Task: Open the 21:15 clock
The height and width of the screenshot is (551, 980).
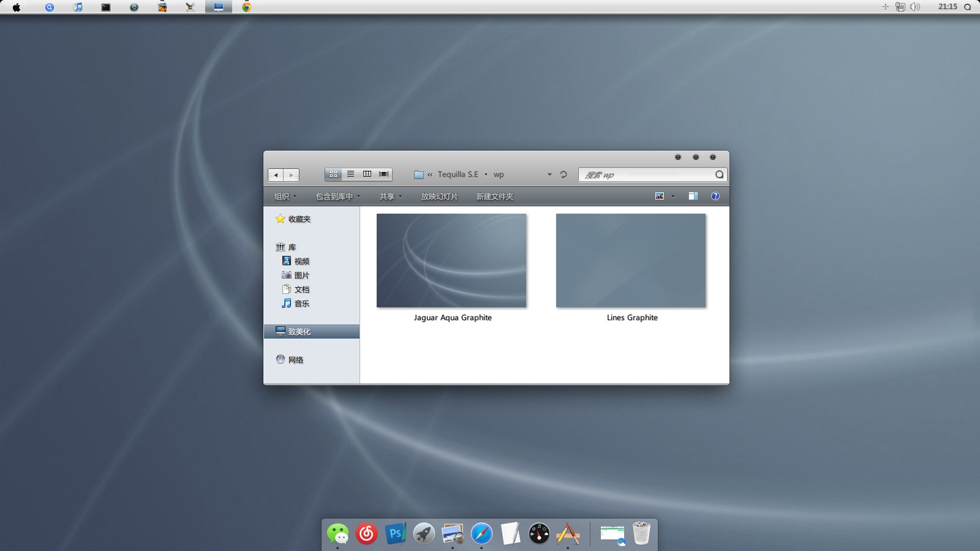Action: (948, 7)
